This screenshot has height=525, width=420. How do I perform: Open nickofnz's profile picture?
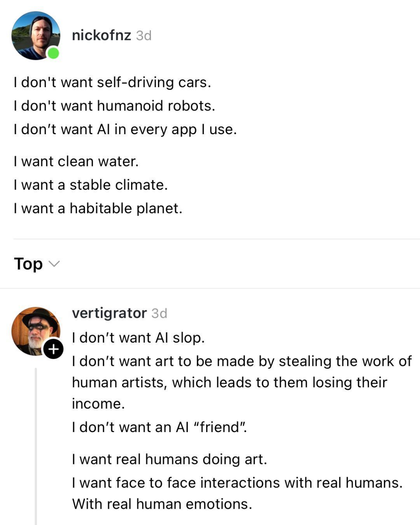(35, 35)
